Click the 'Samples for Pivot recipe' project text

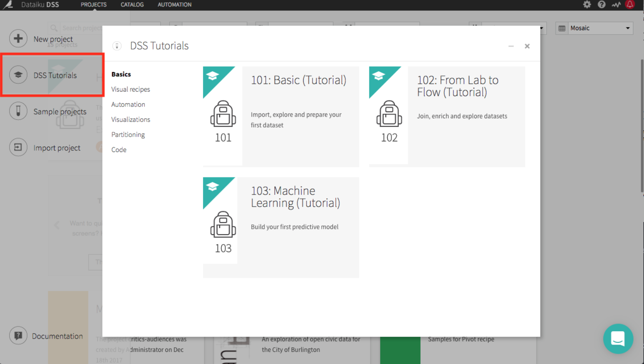point(461,339)
